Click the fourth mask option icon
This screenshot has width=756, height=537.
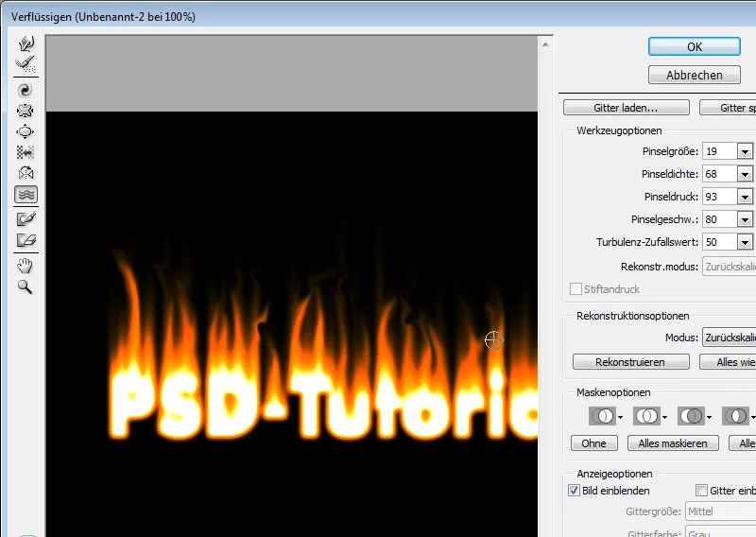pyautogui.click(x=735, y=416)
